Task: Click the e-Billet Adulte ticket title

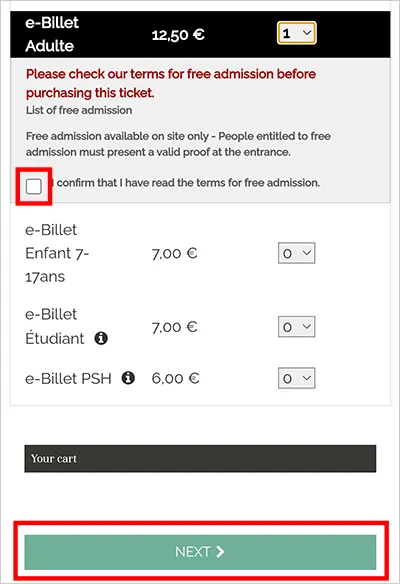Action: [x=52, y=34]
